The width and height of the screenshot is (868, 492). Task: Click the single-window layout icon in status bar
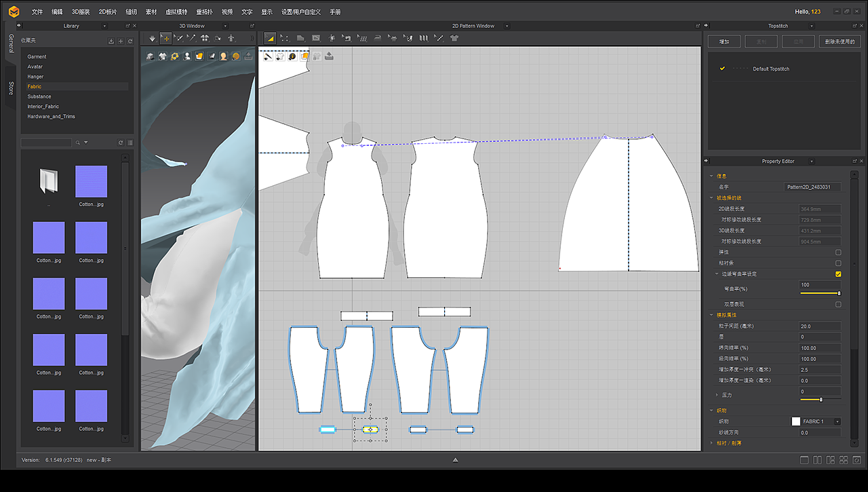804,460
